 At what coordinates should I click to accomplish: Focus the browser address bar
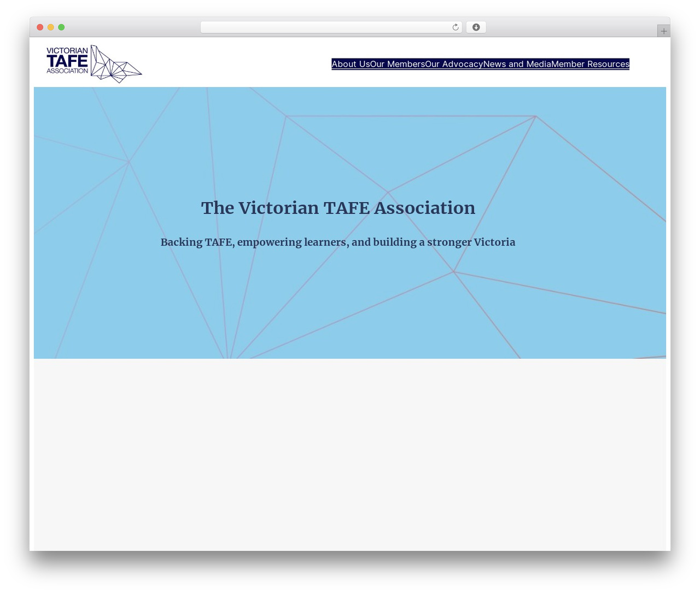[x=331, y=27]
